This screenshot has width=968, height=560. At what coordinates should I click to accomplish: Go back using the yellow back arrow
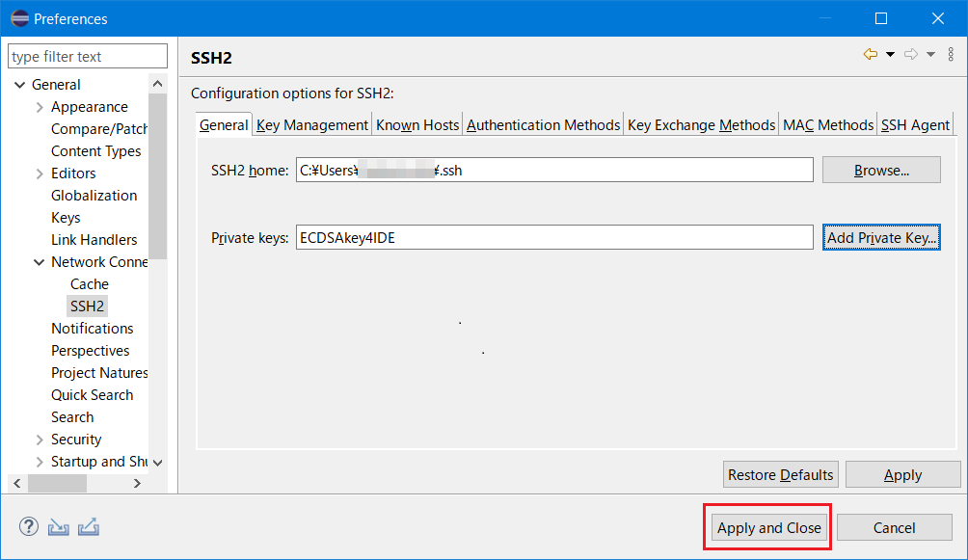870,54
